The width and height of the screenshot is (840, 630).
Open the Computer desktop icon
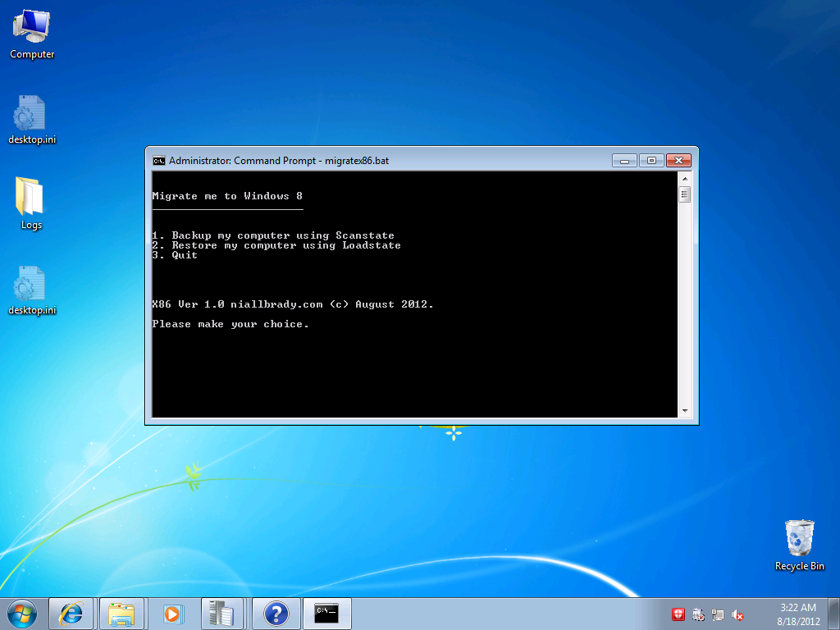pos(32,34)
